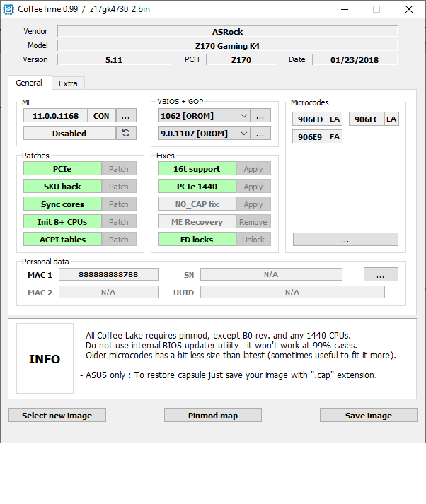Screen dimensions: 426x504
Task: Click Unlock button for FD locks
Action: (253, 239)
